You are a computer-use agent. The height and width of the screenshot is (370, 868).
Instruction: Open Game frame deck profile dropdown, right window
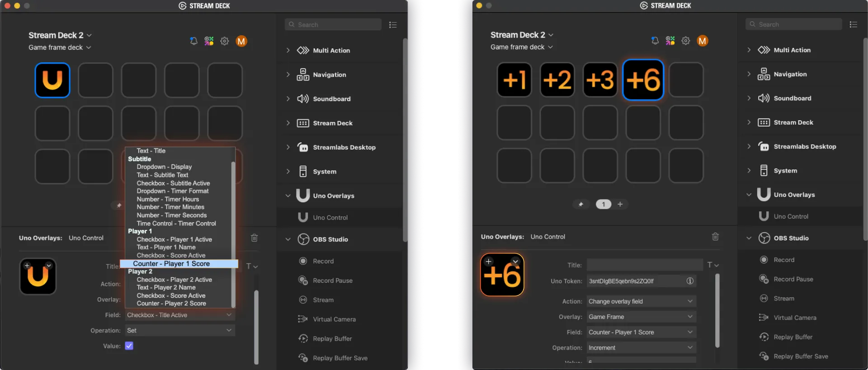click(522, 47)
